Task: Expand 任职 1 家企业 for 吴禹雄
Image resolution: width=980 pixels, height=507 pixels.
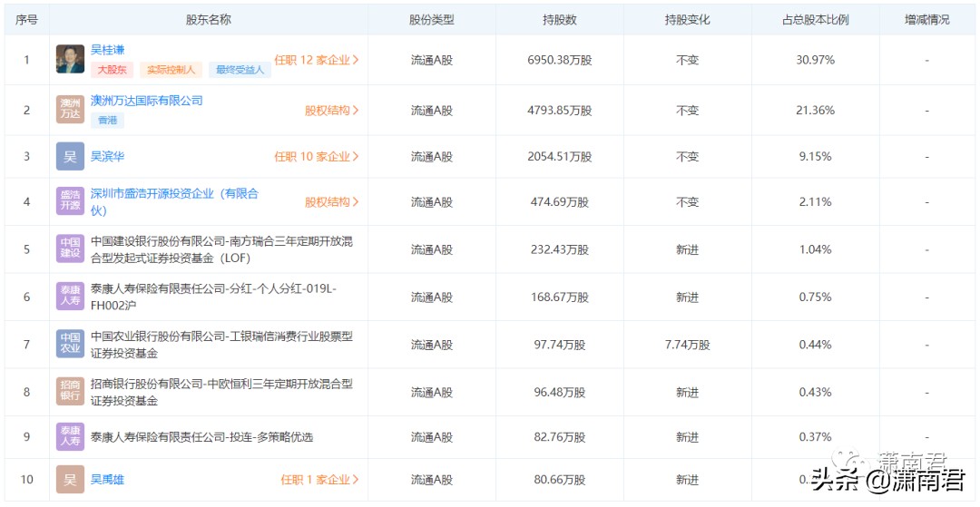Action: (319, 480)
